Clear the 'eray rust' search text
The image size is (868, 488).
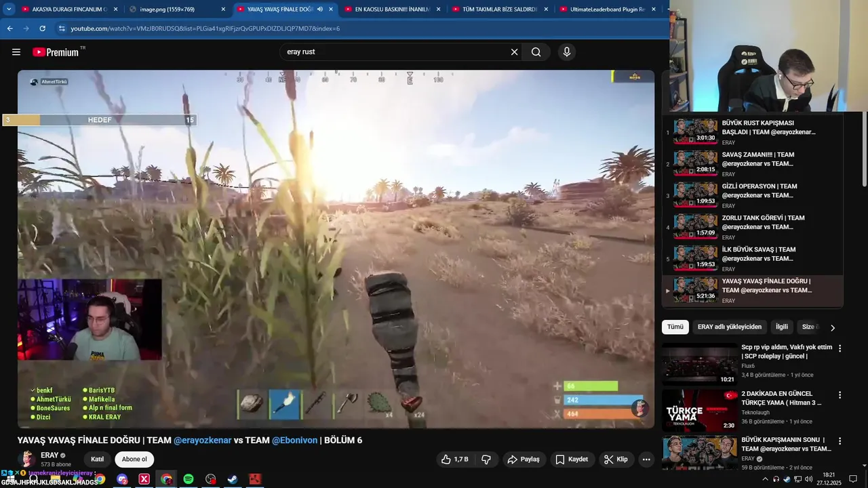tap(514, 52)
